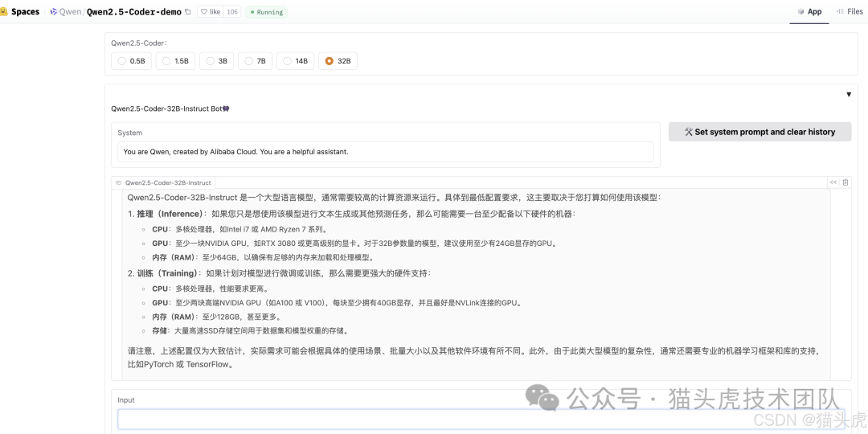Image resolution: width=868 pixels, height=434 pixels.
Task: Edit the System prompt text field
Action: pos(385,152)
